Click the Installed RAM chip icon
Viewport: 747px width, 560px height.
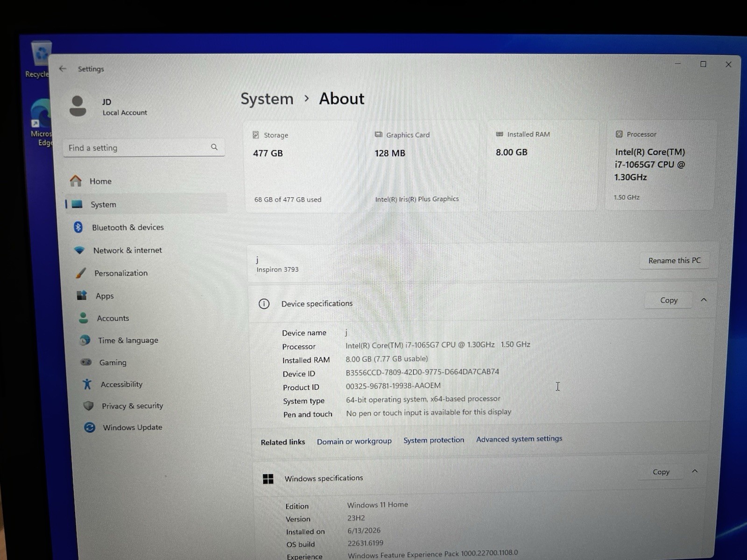[x=499, y=134]
